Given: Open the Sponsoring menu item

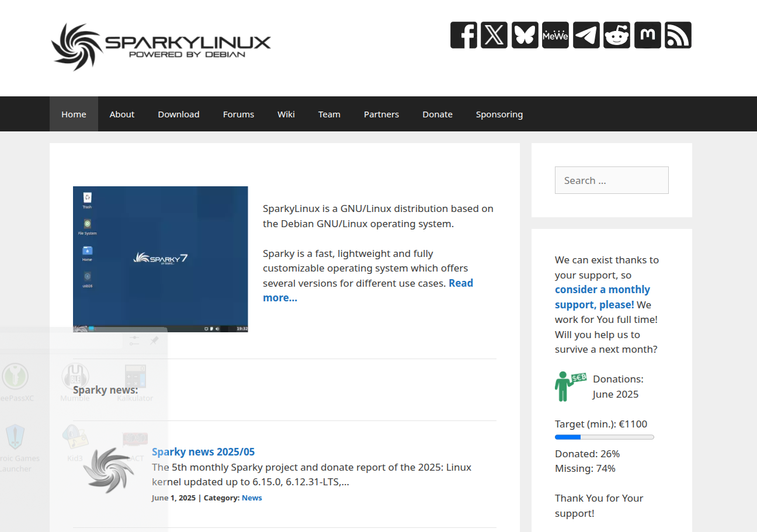Looking at the screenshot, I should tap(499, 114).
